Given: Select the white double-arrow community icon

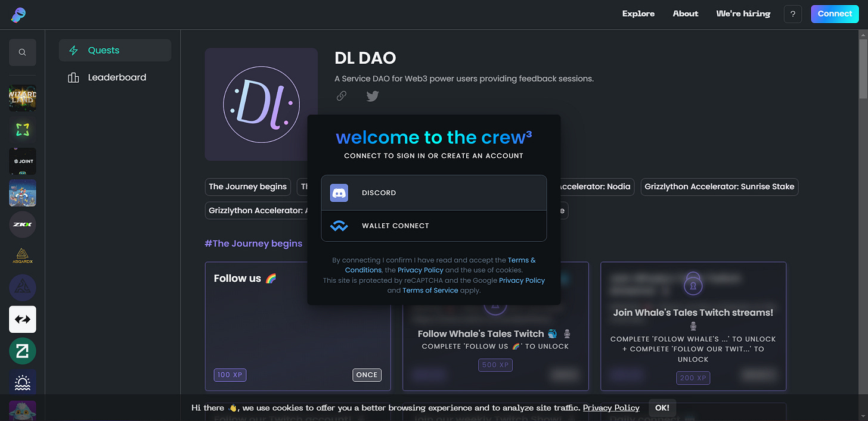Looking at the screenshot, I should [23, 319].
